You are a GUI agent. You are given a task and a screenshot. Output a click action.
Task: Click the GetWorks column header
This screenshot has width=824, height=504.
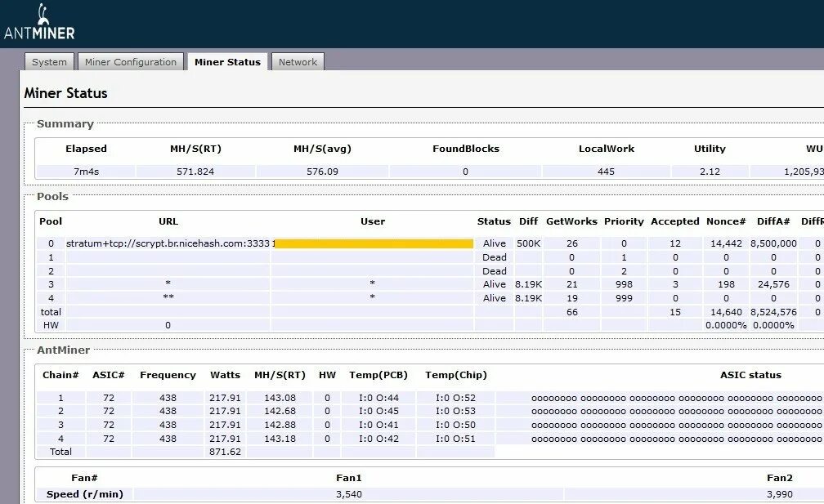571,221
